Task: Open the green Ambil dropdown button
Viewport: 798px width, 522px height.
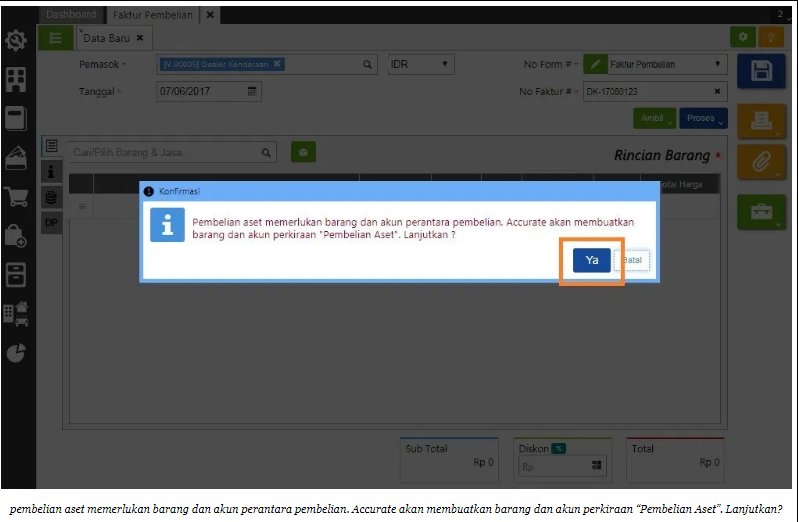Action: (x=654, y=118)
